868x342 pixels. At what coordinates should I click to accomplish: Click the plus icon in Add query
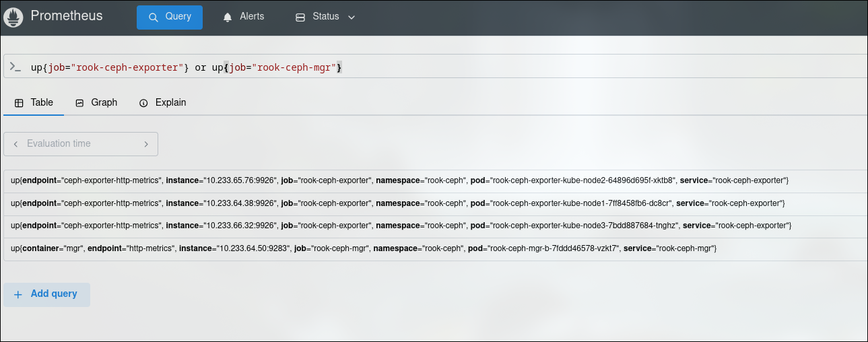click(x=18, y=295)
